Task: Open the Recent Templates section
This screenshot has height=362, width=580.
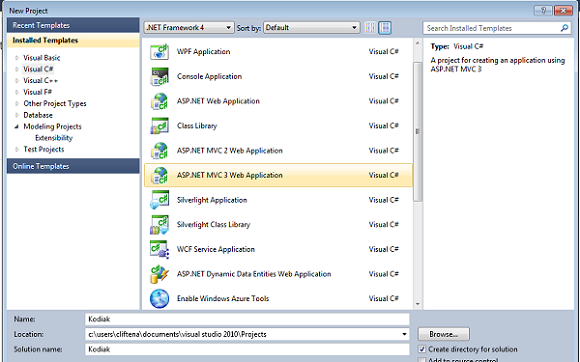Action: [73, 25]
